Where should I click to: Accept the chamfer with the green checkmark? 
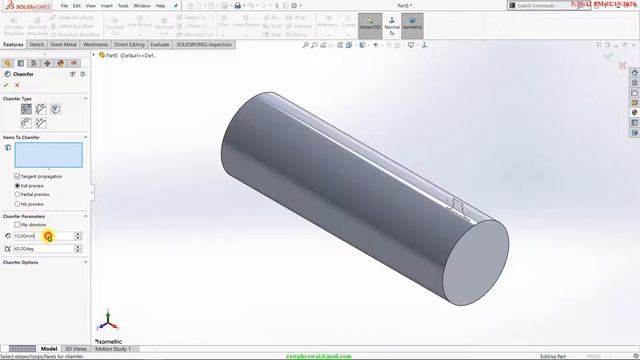(6, 85)
